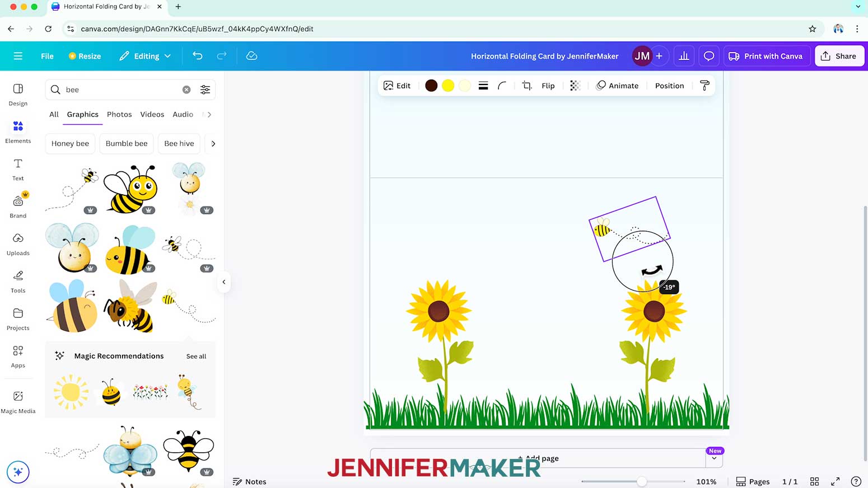Select the pale cream color swatch
This screenshot has height=488, width=868.
(x=465, y=86)
